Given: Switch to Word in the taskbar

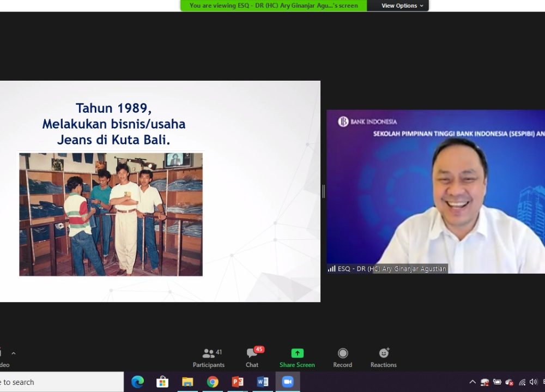Looking at the screenshot, I should pyautogui.click(x=263, y=382).
